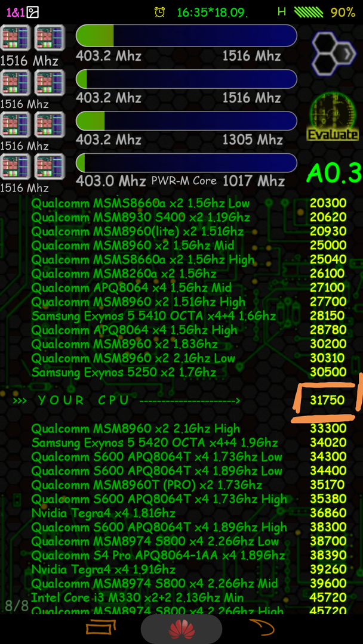Tap the left CPU chip icon beside the PWR-M Core bar
This screenshot has height=644, width=363.
pos(16,166)
